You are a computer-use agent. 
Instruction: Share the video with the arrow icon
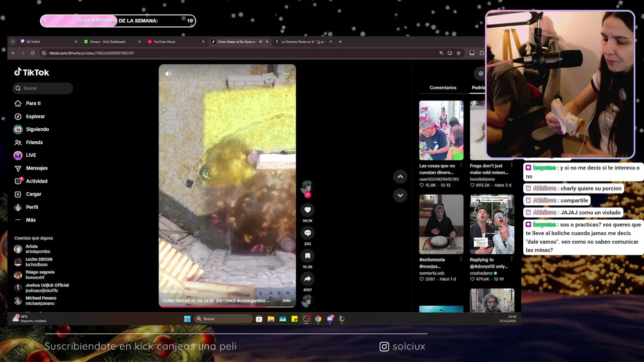307,279
